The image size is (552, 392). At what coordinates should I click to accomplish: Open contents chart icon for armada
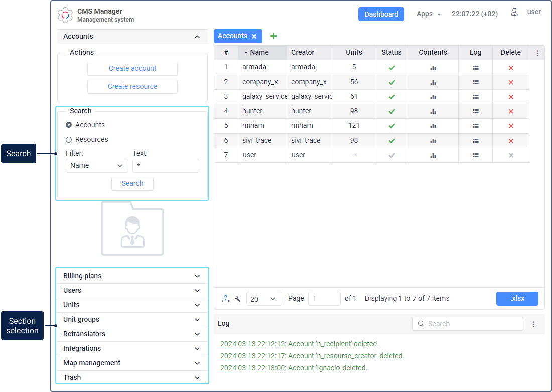pos(433,68)
